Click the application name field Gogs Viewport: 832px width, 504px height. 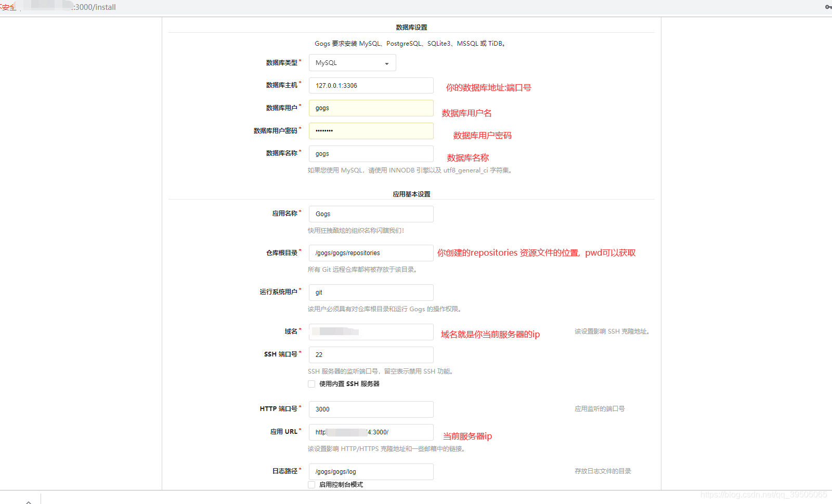(x=371, y=214)
